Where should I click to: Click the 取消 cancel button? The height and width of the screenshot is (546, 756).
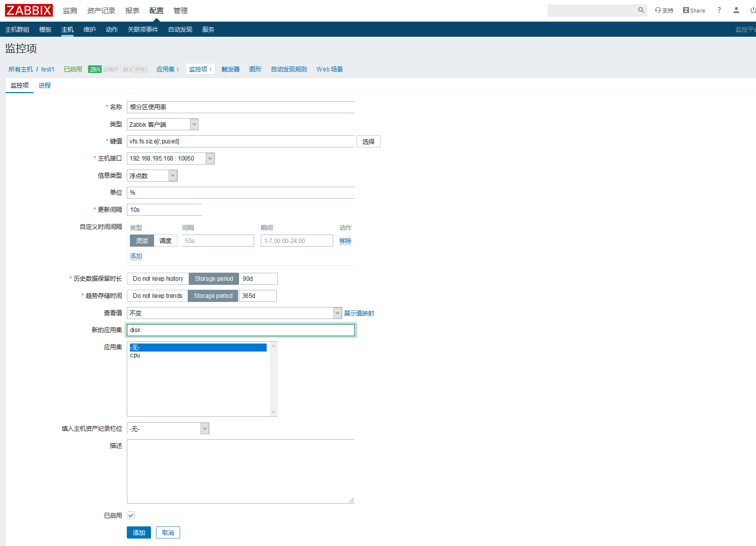tap(168, 532)
